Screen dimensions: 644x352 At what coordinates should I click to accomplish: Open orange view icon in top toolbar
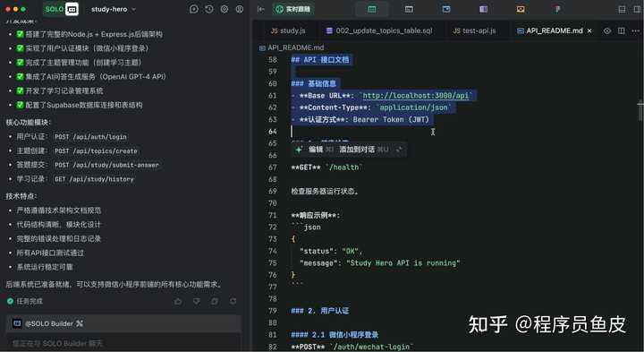tap(521, 9)
